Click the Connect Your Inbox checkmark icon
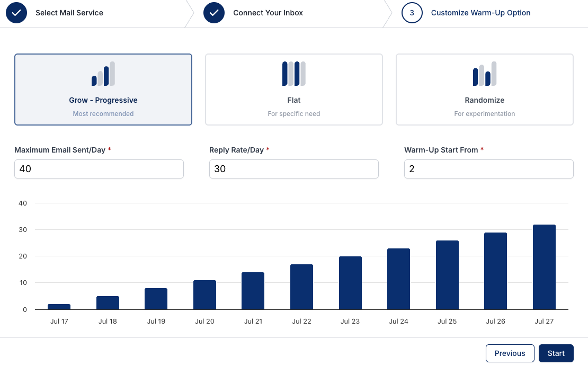 214,13
